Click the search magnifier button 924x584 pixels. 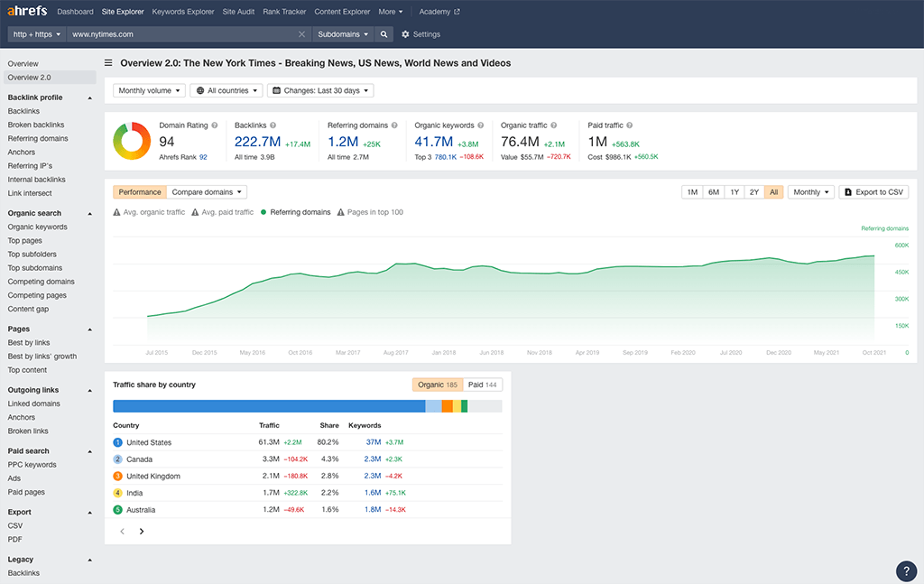coord(383,34)
